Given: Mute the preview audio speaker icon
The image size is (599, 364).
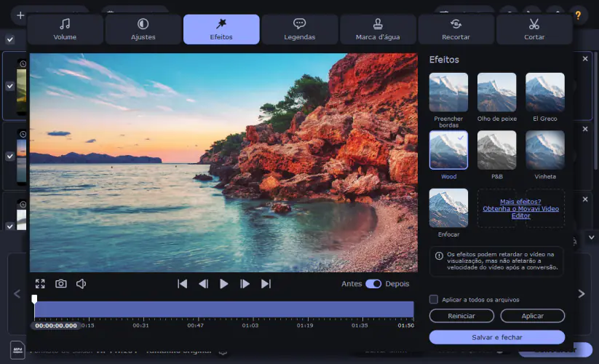Looking at the screenshot, I should click(82, 284).
